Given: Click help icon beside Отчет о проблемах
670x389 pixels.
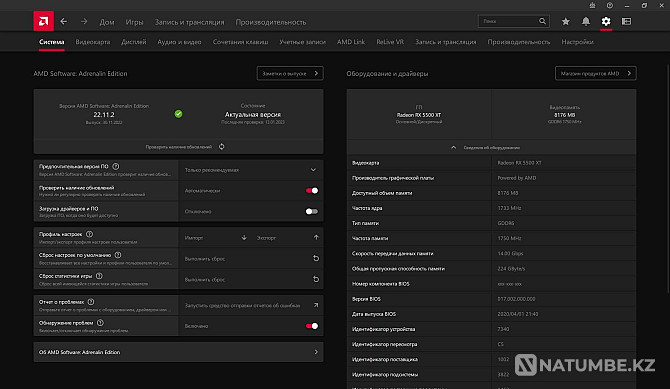Looking at the screenshot, I should point(91,302).
